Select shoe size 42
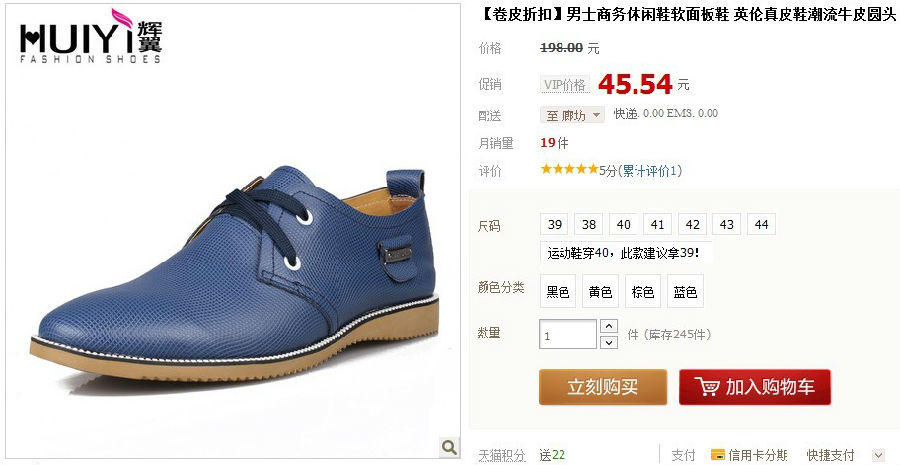900x465 pixels. [692, 224]
